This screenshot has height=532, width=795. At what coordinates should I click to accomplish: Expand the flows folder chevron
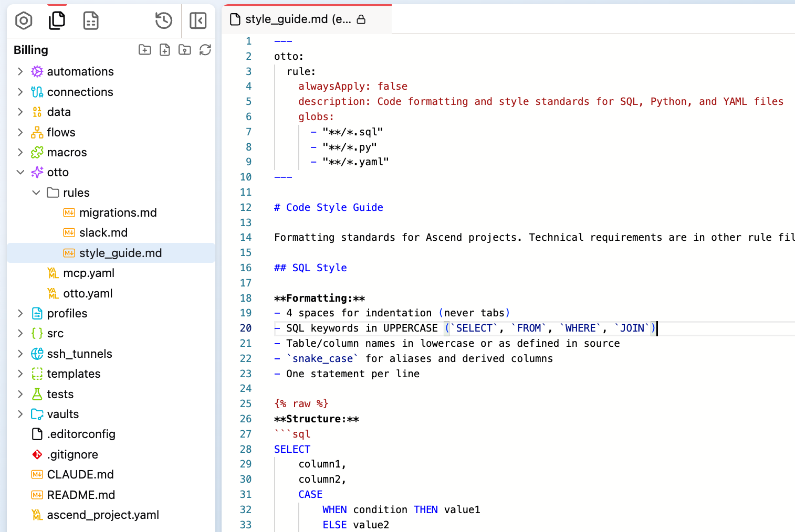(20, 132)
